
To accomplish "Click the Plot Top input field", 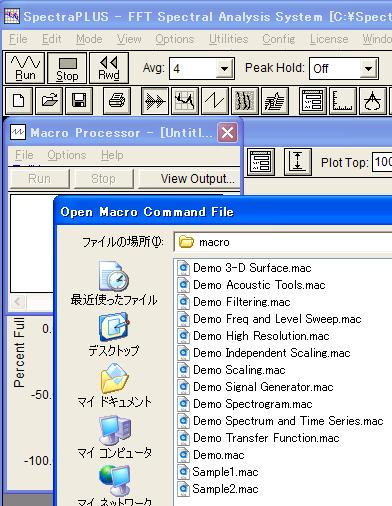I will 382,162.
